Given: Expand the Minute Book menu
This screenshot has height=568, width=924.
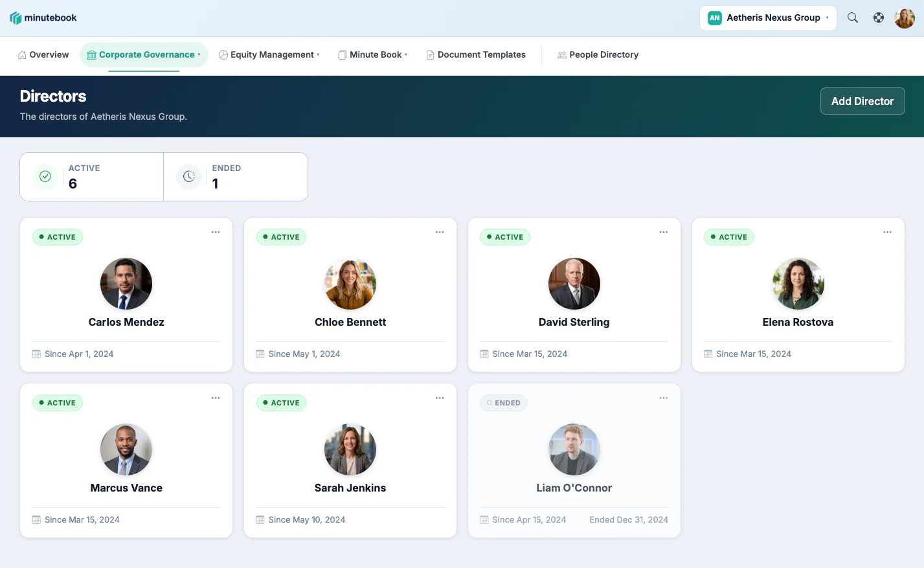Looking at the screenshot, I should point(372,55).
